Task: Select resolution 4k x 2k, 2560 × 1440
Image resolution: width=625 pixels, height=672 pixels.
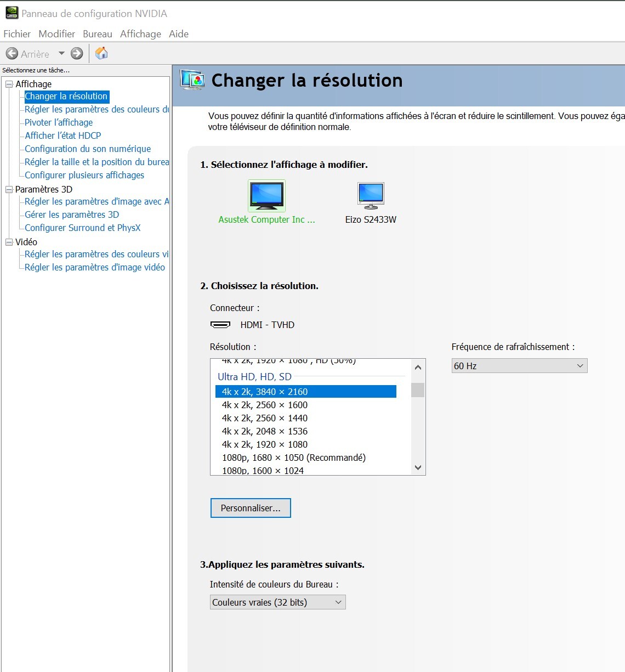Action: [x=265, y=418]
